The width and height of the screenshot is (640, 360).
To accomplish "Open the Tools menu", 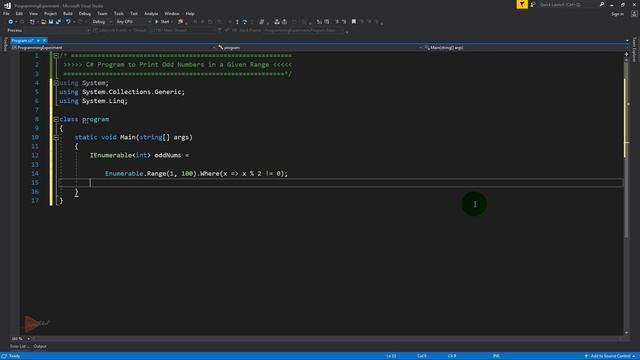I will (118, 13).
